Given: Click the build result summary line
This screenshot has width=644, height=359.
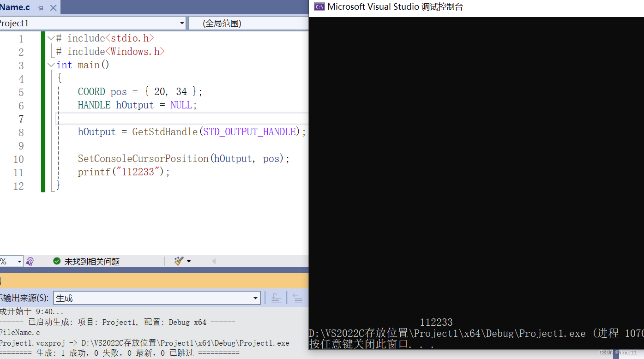Looking at the screenshot, I should point(120,353).
